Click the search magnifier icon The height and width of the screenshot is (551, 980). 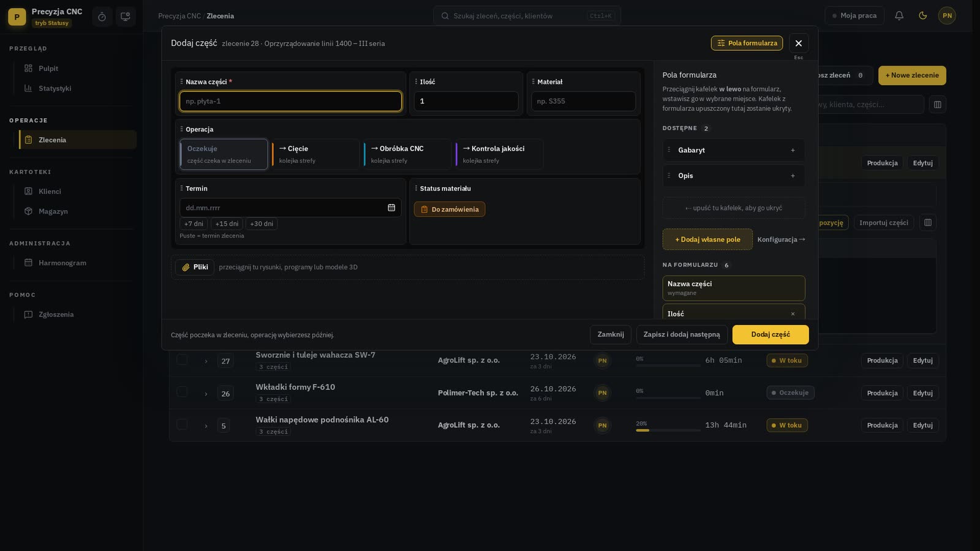[445, 16]
